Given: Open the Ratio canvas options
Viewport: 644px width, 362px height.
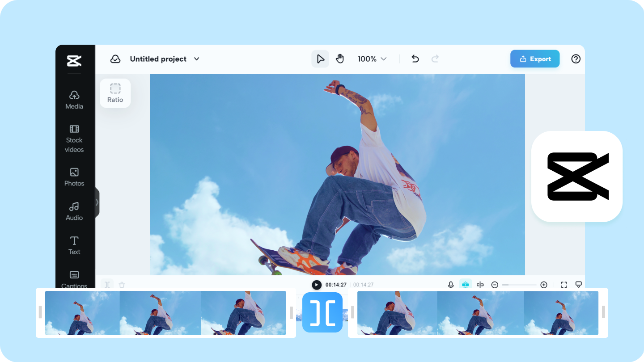Looking at the screenshot, I should pos(115,93).
